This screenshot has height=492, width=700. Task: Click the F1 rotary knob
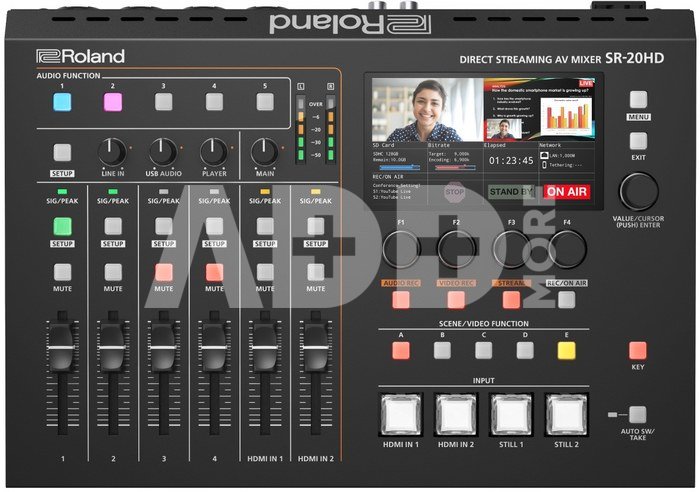tap(401, 249)
